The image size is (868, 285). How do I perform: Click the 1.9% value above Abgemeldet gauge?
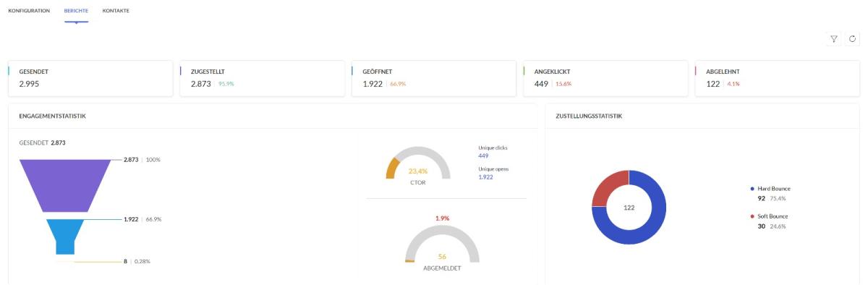tap(442, 218)
